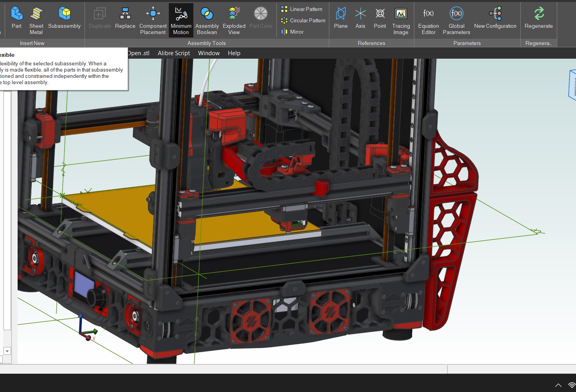Start a Linear Pattern
The width and height of the screenshot is (576, 392).
[x=302, y=9]
